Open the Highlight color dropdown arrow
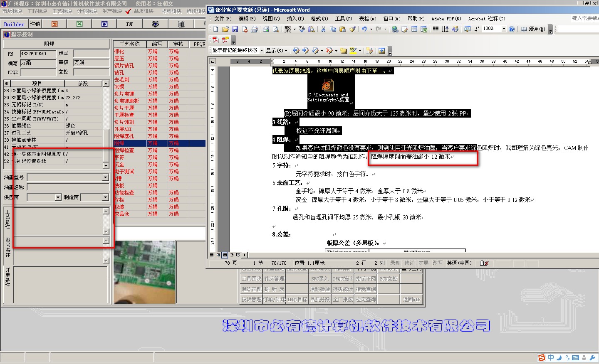599x364 pixels. pos(360,51)
